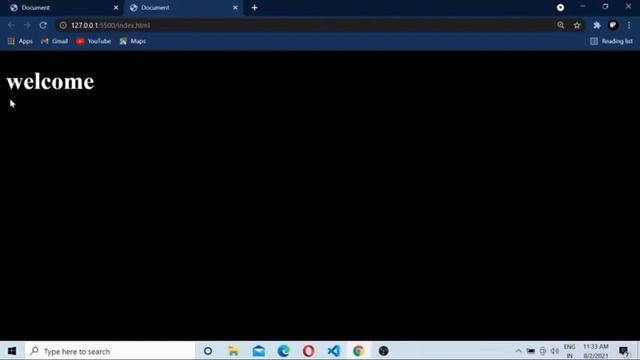Launch Opera browser from taskbar
The height and width of the screenshot is (360, 640).
(309, 351)
